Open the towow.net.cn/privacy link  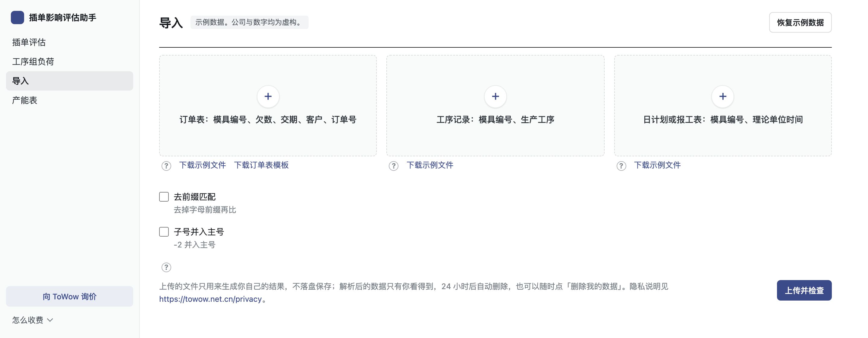[211, 299]
